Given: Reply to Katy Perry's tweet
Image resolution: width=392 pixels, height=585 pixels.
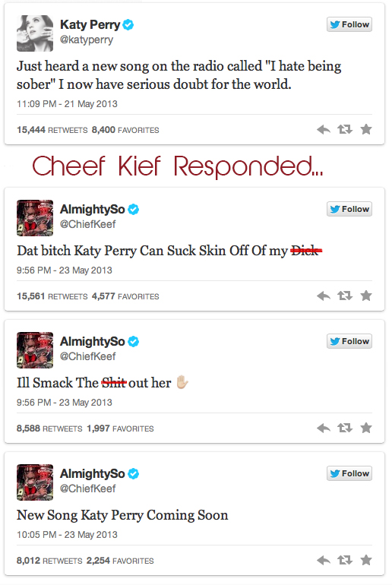Looking at the screenshot, I should (x=324, y=130).
